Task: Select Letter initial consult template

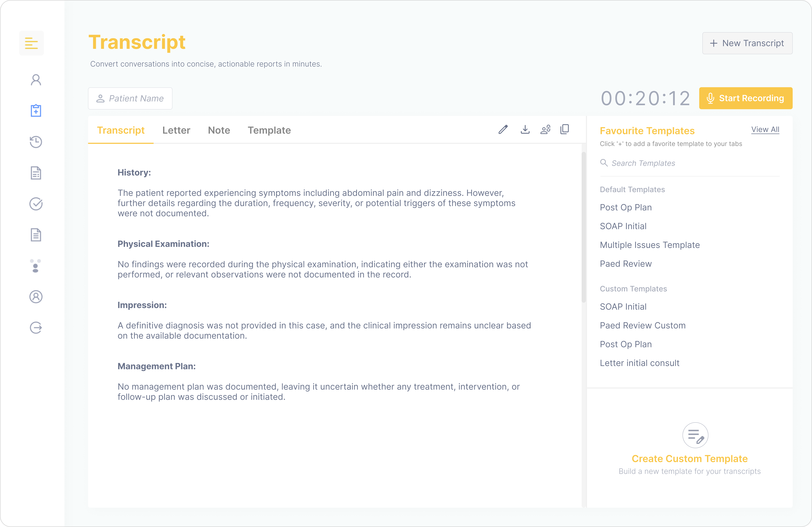Action: pyautogui.click(x=639, y=363)
